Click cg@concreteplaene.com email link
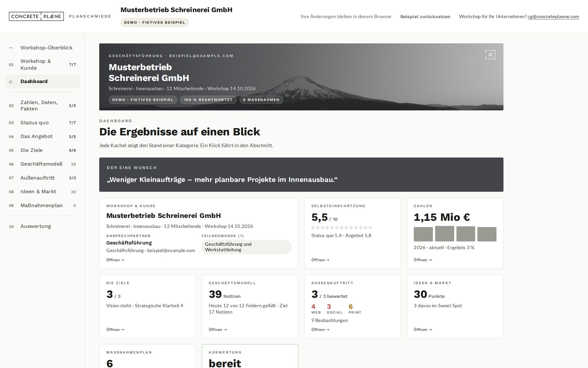 (553, 17)
